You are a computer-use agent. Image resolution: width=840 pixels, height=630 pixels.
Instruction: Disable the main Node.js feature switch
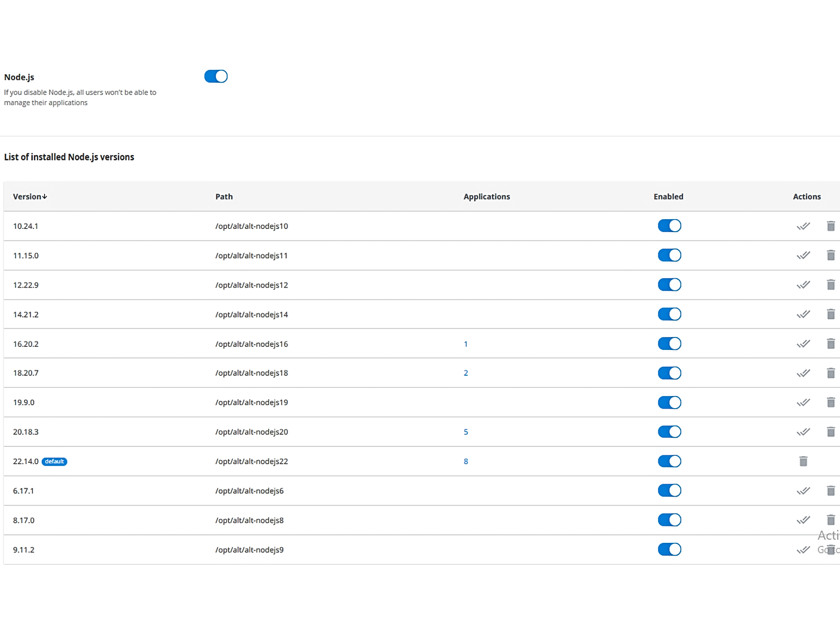(x=216, y=76)
